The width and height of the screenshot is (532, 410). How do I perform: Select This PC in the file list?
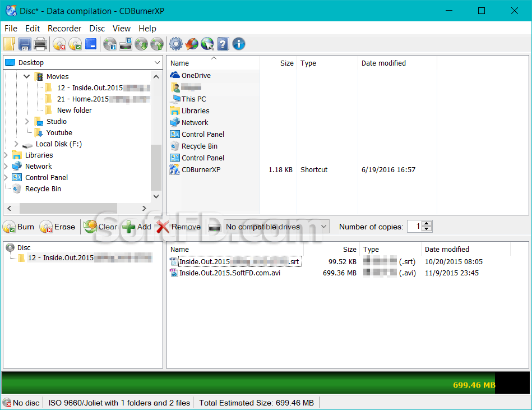[x=188, y=99]
